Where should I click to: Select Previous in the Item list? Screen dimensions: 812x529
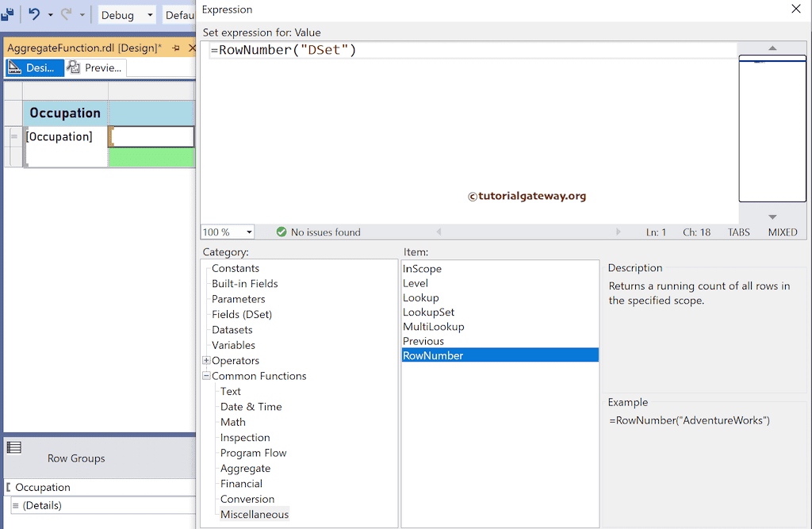(423, 340)
